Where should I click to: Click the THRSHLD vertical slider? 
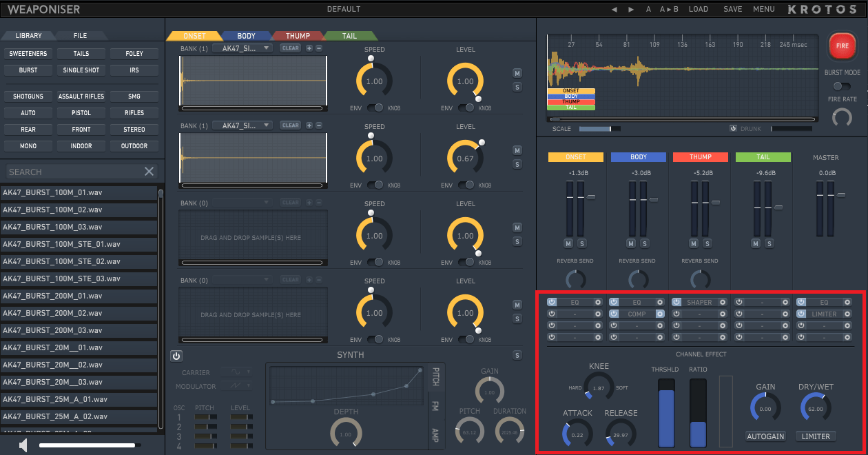tap(667, 412)
